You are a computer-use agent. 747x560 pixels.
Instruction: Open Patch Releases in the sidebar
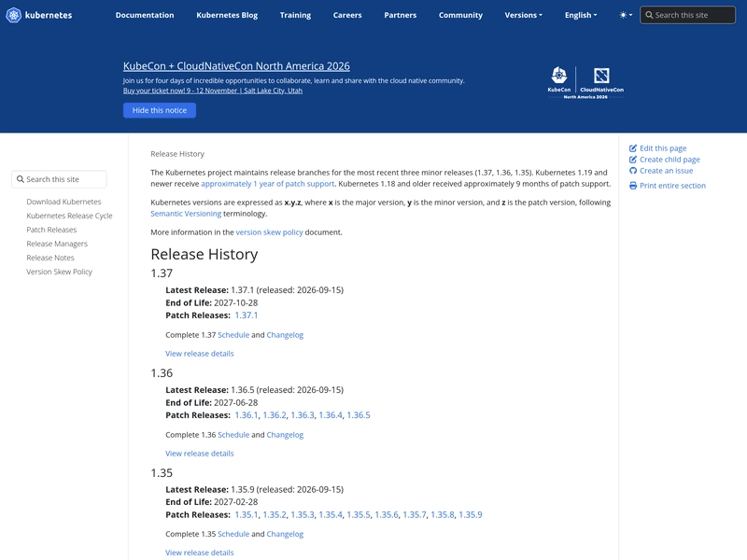(x=51, y=230)
